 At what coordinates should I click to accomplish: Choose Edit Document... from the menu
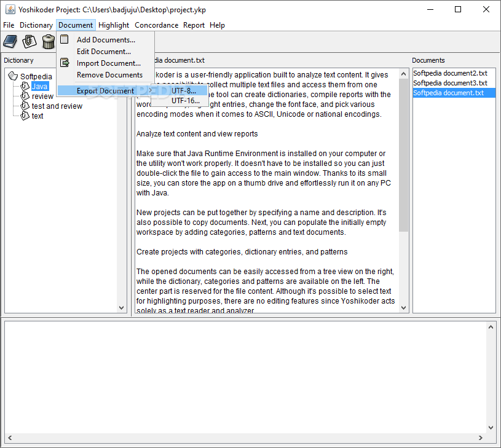pyautogui.click(x=106, y=52)
